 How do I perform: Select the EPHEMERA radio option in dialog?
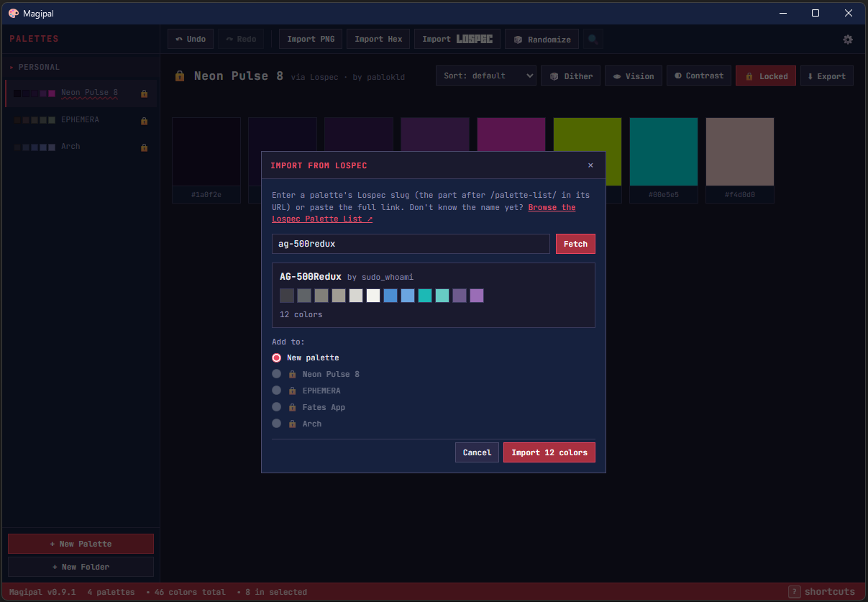click(276, 391)
